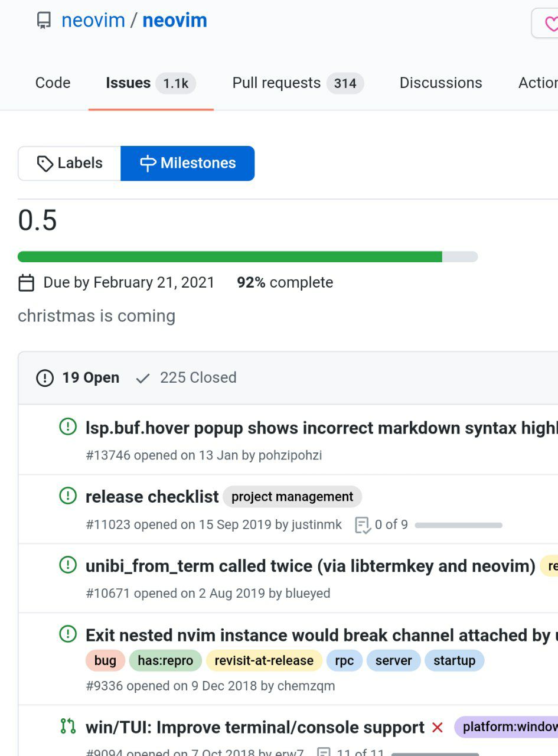Click open-issue icon for Exit nested nvim issue
The height and width of the screenshot is (756, 558).
click(x=68, y=634)
